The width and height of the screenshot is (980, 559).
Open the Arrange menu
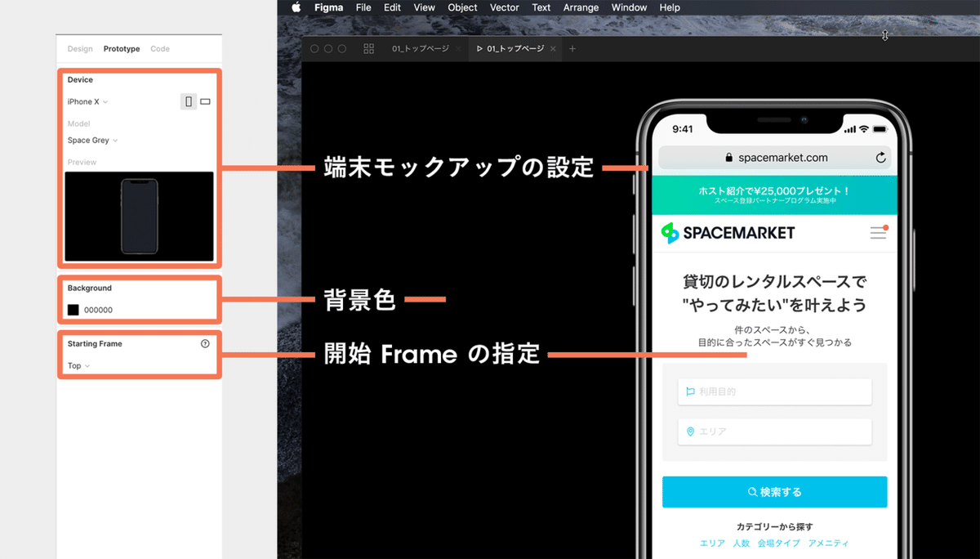click(581, 7)
